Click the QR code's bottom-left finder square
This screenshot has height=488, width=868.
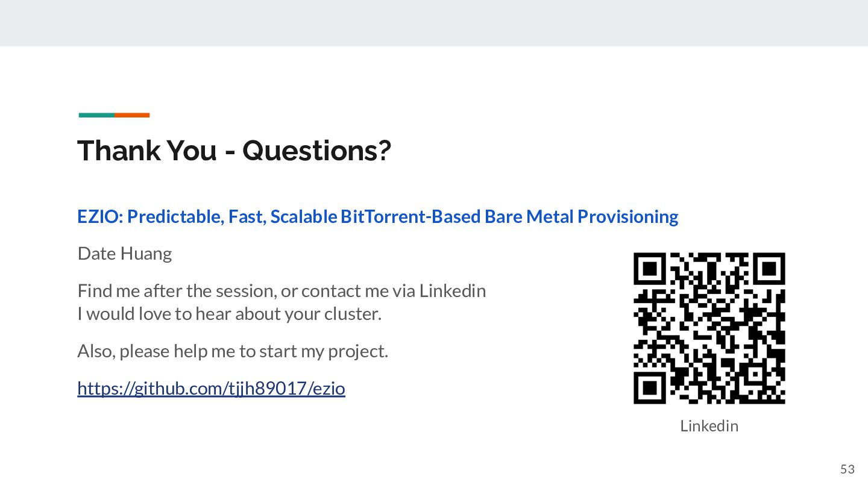pyautogui.click(x=649, y=388)
